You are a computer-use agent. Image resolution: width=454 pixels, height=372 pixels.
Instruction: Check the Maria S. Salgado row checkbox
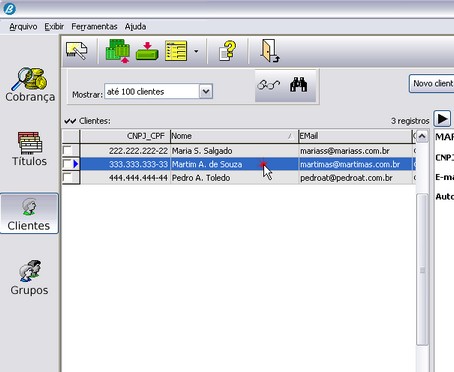(68, 151)
